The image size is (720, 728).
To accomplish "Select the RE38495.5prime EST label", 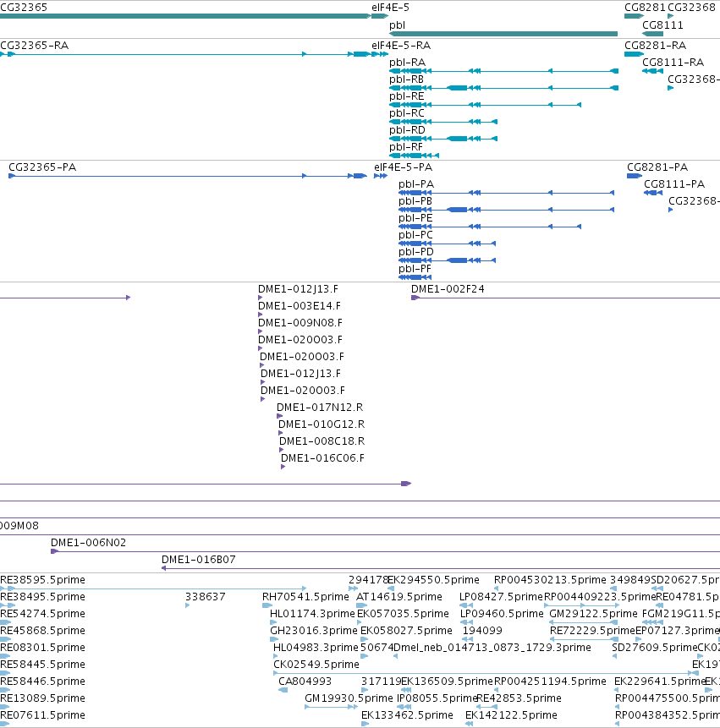I will click(x=42, y=597).
